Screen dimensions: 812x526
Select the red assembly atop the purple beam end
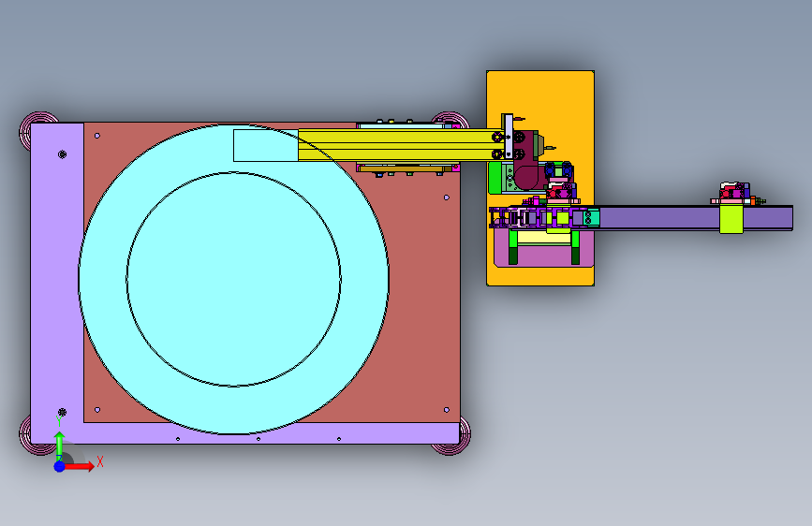[x=734, y=193]
